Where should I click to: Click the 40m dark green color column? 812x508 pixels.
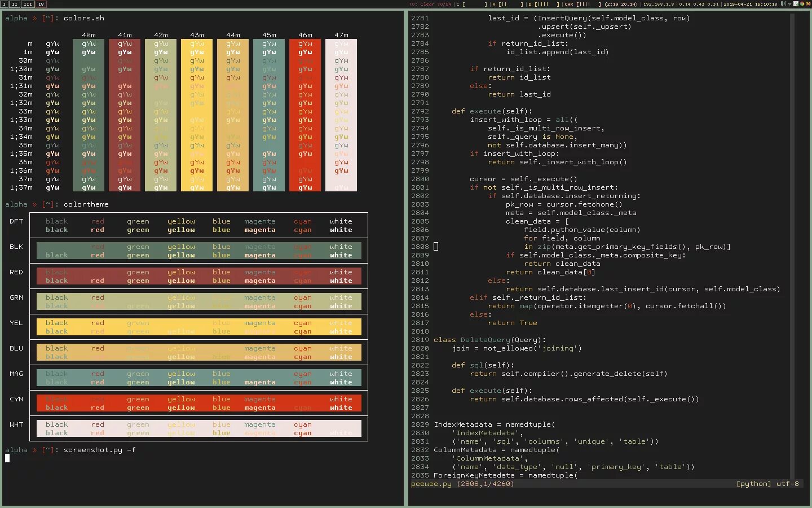tap(89, 115)
